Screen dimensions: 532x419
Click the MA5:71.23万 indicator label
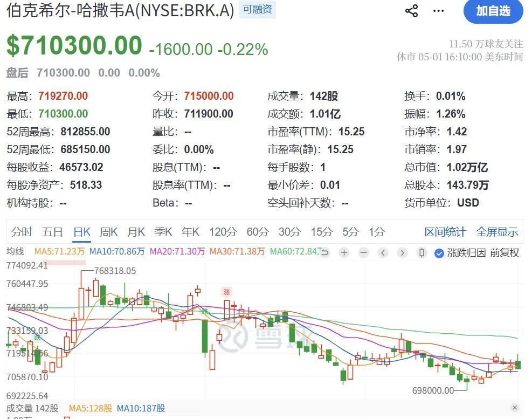pos(59,251)
